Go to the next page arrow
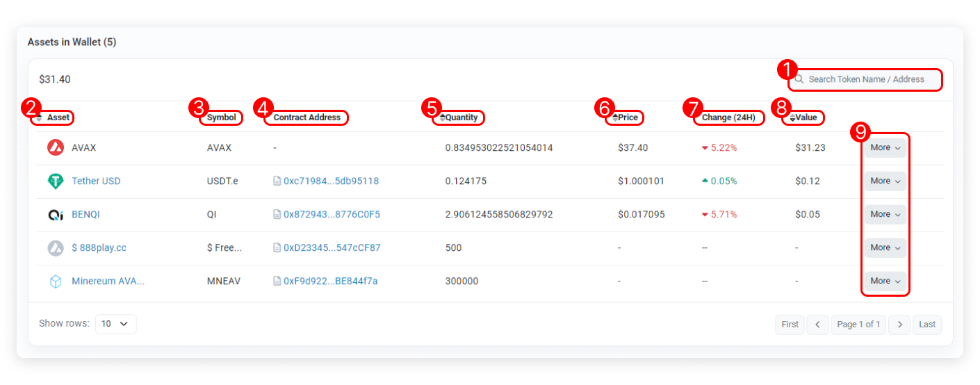Viewport: 980px width, 385px height. point(899,325)
